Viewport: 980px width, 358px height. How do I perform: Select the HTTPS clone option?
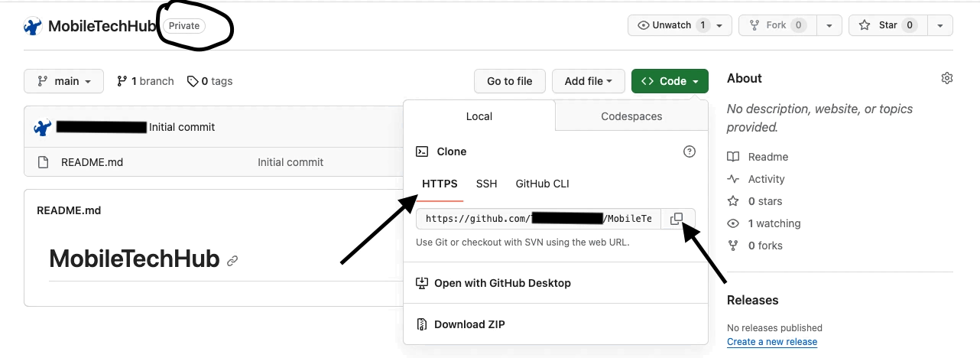click(x=440, y=184)
